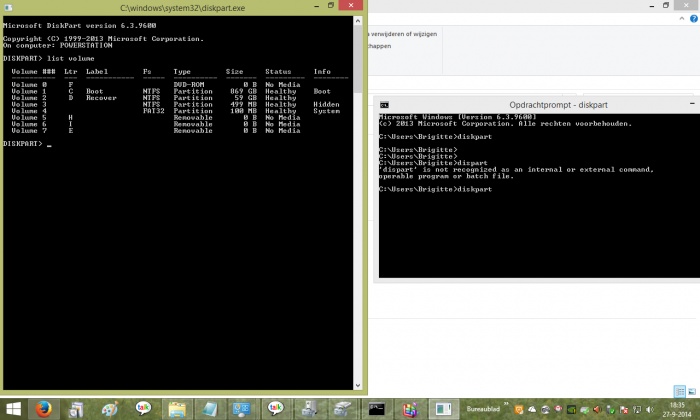Image resolution: width=700 pixels, height=420 pixels.
Task: Click the diskpart scrollbar up arrow
Action: tap(358, 21)
